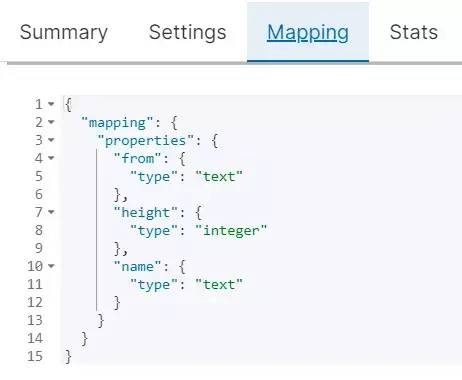Collapse the "mapping" block fold arrow
Image resolution: width=462 pixels, height=380 pixels.
click(x=51, y=122)
